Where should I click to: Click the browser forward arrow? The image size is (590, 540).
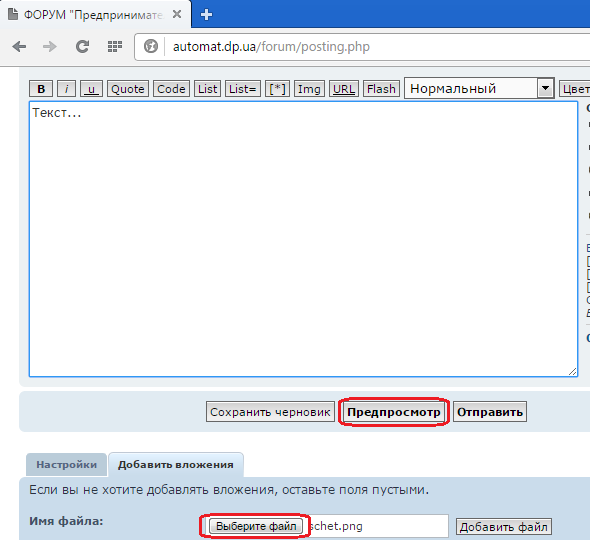click(x=50, y=47)
